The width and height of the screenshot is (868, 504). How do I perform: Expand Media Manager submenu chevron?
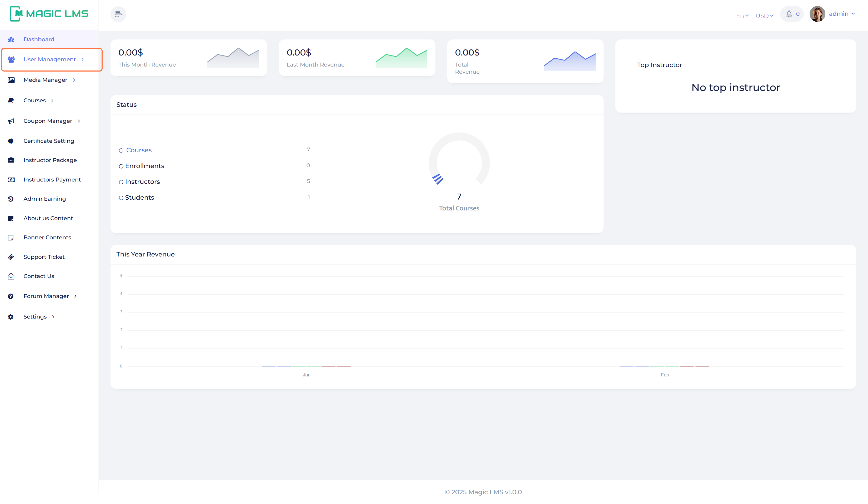pyautogui.click(x=74, y=80)
